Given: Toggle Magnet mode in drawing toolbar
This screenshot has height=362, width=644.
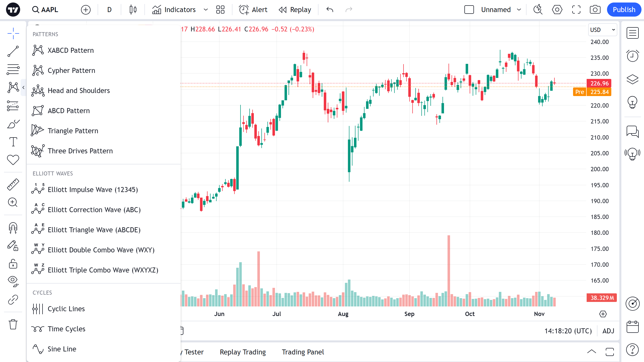Looking at the screenshot, I should [x=13, y=228].
